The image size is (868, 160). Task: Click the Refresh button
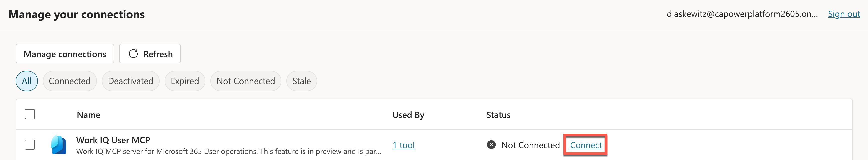coord(150,53)
